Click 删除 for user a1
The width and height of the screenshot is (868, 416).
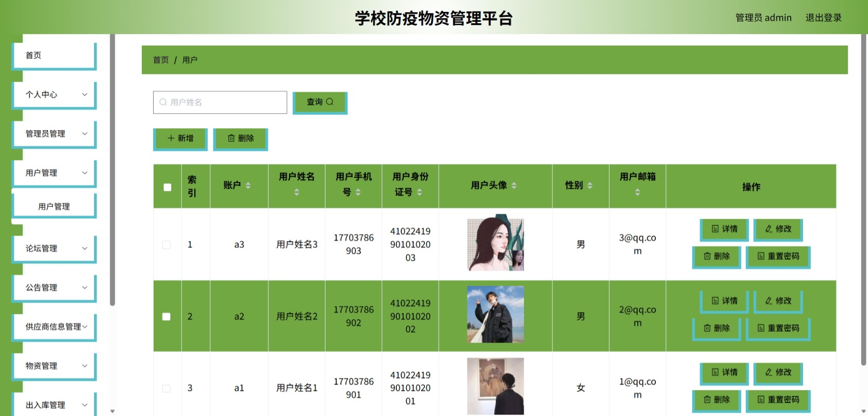pos(716,400)
